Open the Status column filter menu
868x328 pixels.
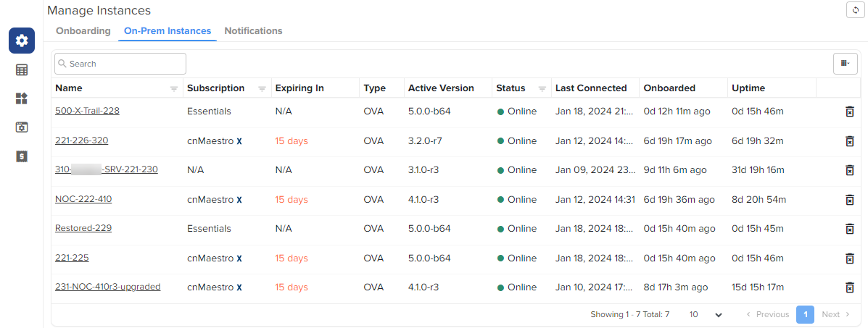pos(542,88)
